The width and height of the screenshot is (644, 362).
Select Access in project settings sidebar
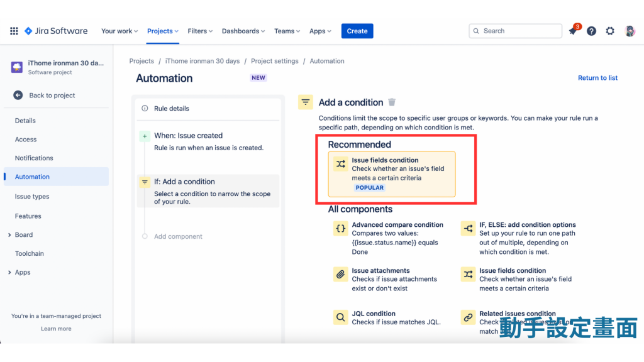[x=56, y=139]
